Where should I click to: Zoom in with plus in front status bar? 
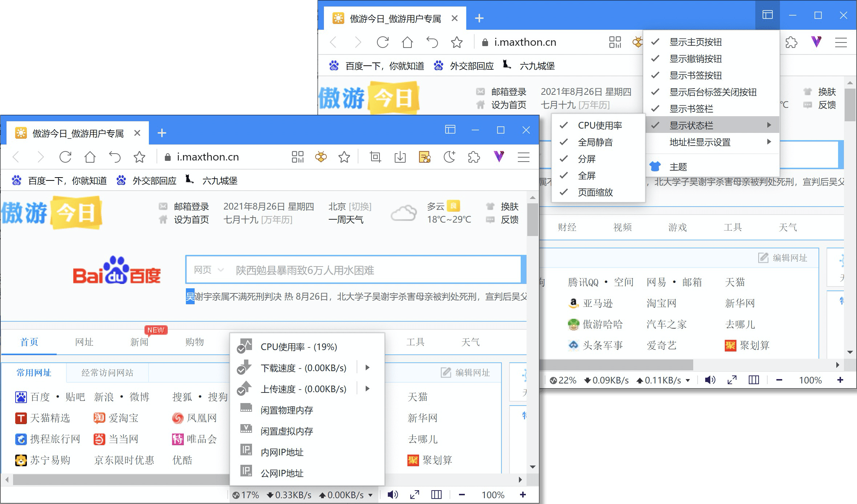(523, 495)
